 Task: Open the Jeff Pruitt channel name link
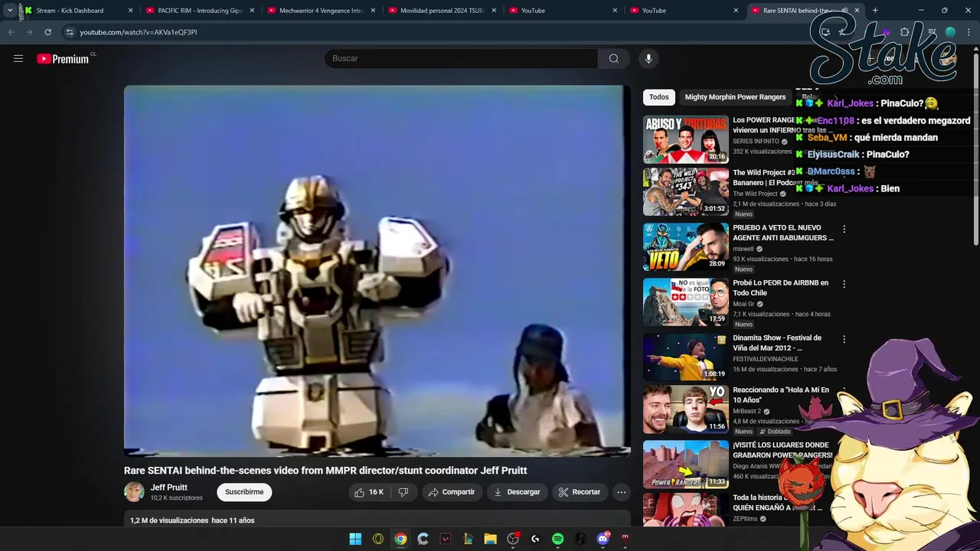(x=168, y=487)
